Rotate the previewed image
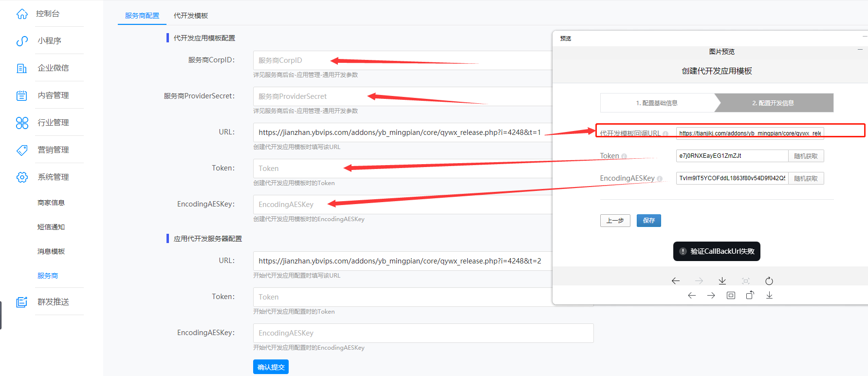Screen dimensions: 868x376 pyautogui.click(x=750, y=295)
